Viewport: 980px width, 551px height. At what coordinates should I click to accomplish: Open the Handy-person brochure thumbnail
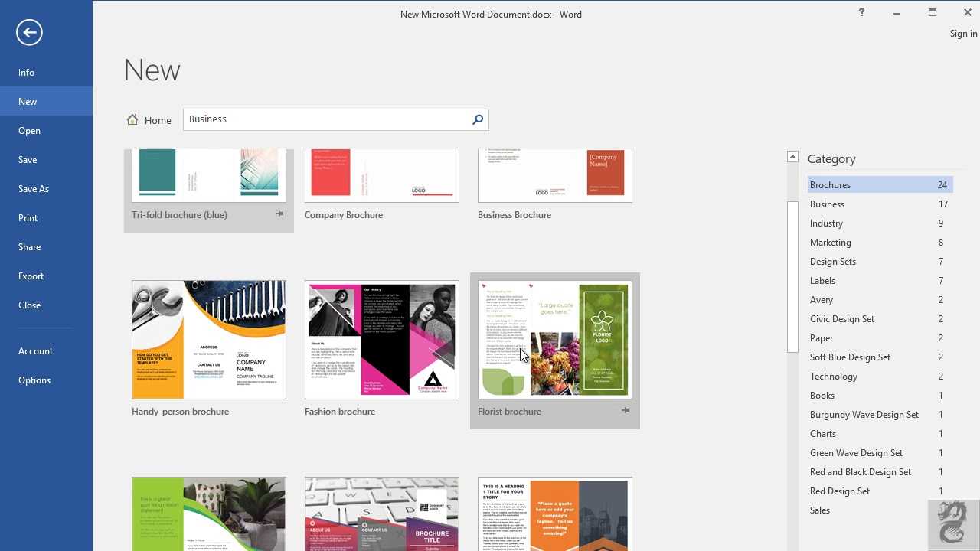click(x=209, y=340)
